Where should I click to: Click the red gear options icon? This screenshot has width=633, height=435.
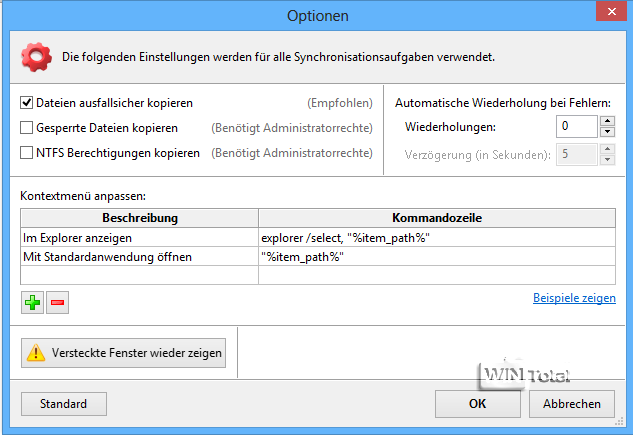click(37, 57)
